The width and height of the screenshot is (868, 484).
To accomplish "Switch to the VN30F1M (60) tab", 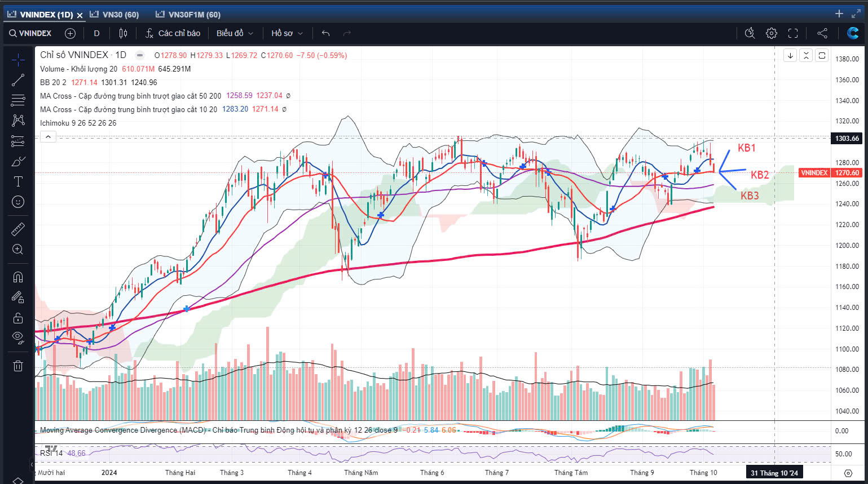I will tap(188, 15).
